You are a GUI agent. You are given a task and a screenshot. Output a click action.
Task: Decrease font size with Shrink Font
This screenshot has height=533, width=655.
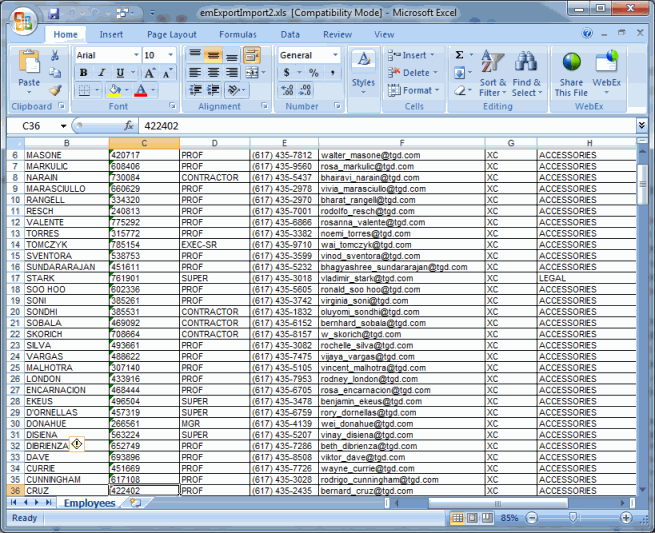167,73
